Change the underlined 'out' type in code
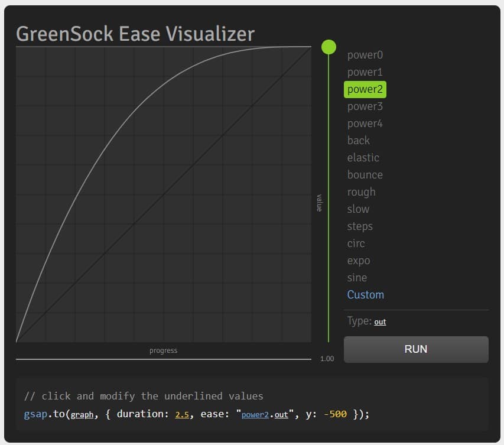This screenshot has width=504, height=445. tap(281, 414)
